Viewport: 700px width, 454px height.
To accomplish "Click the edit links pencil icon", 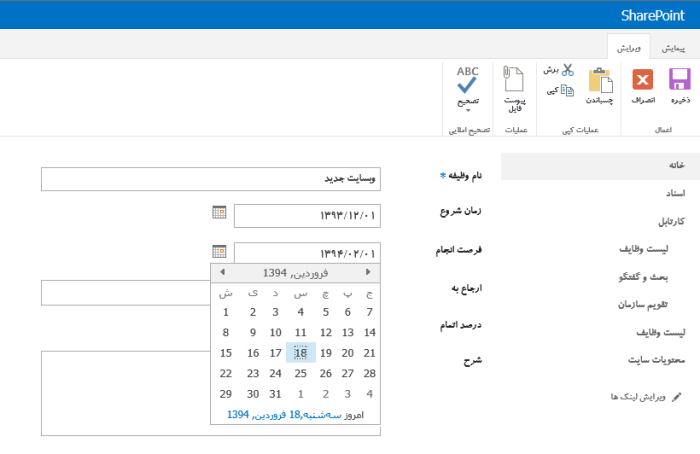I will 677,397.
